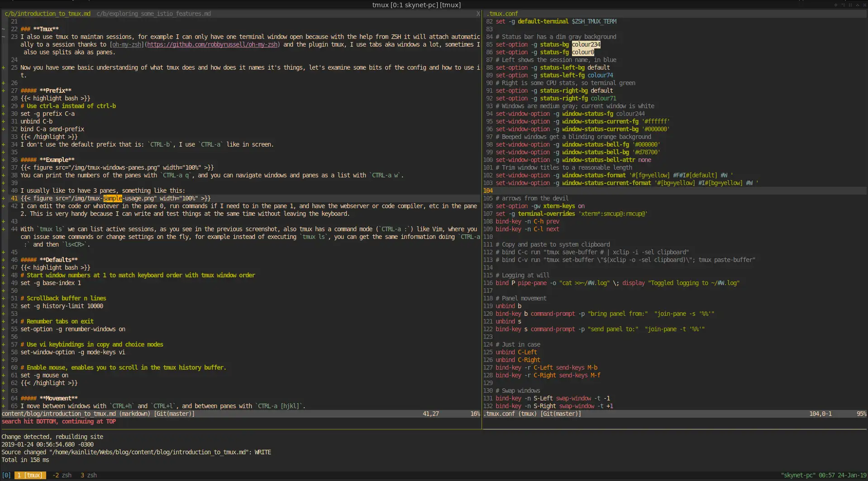
Task: Click the comment '# Swap windows'
Action: tap(518, 391)
